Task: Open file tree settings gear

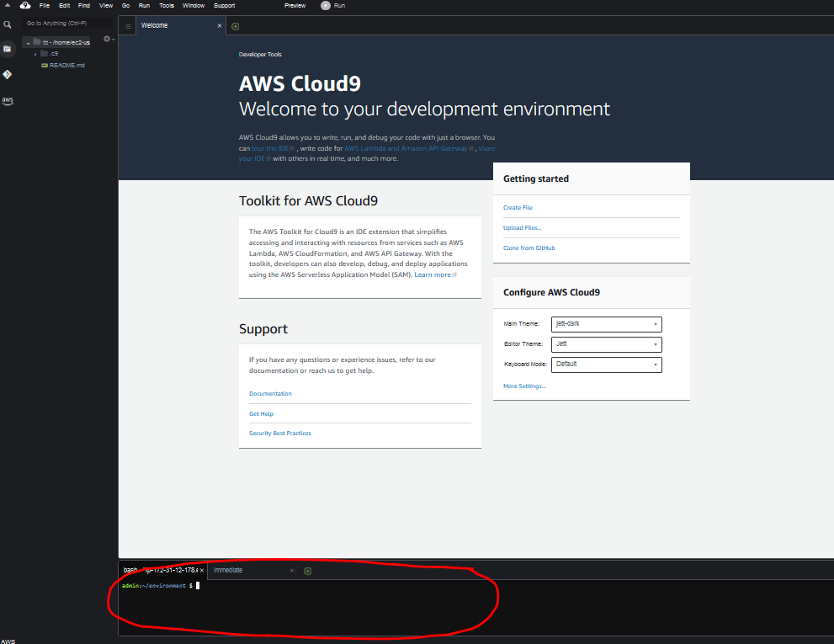Action: pyautogui.click(x=108, y=39)
